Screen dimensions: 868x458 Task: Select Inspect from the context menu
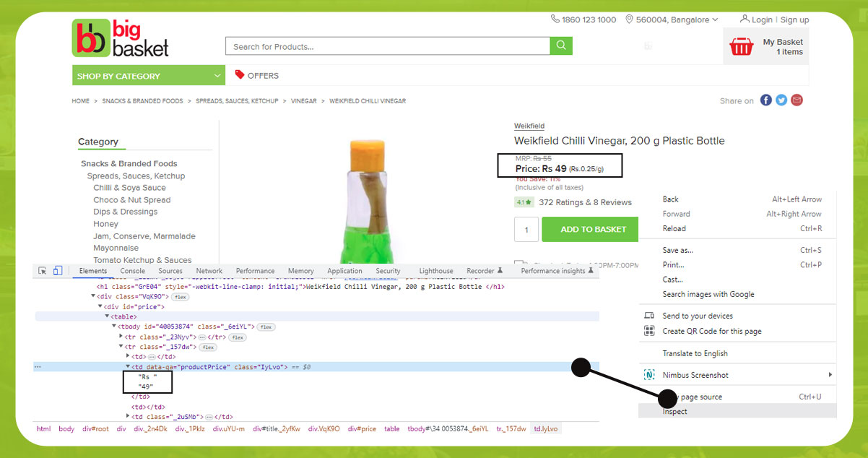[675, 411]
